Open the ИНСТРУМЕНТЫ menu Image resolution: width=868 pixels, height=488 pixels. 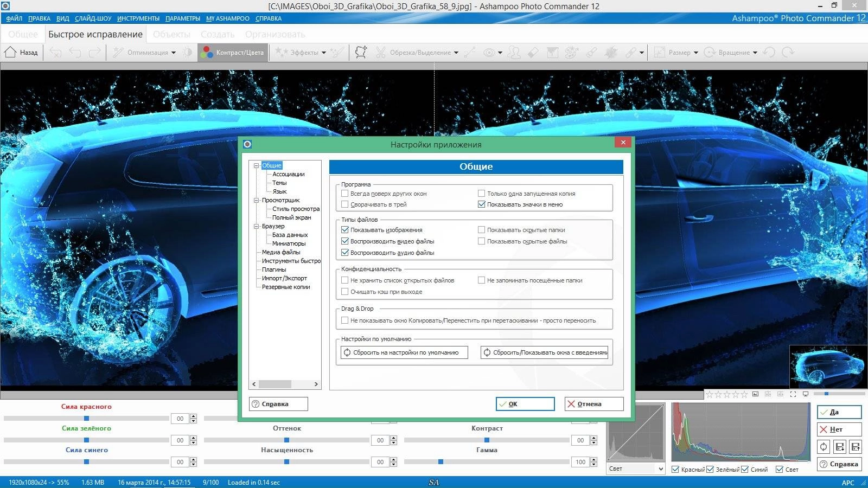[x=138, y=18]
